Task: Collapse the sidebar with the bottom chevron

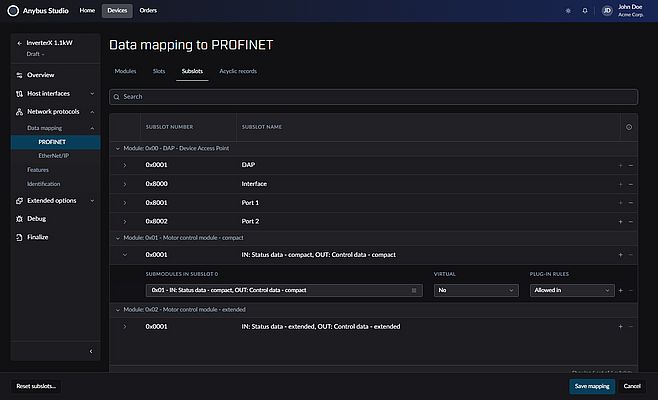Action: coord(91,350)
